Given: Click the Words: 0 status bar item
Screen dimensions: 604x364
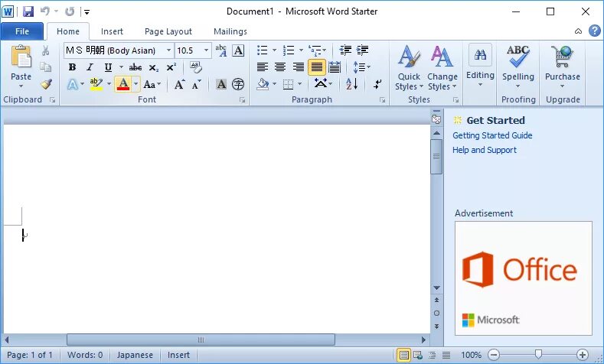Looking at the screenshot, I should pyautogui.click(x=85, y=355).
